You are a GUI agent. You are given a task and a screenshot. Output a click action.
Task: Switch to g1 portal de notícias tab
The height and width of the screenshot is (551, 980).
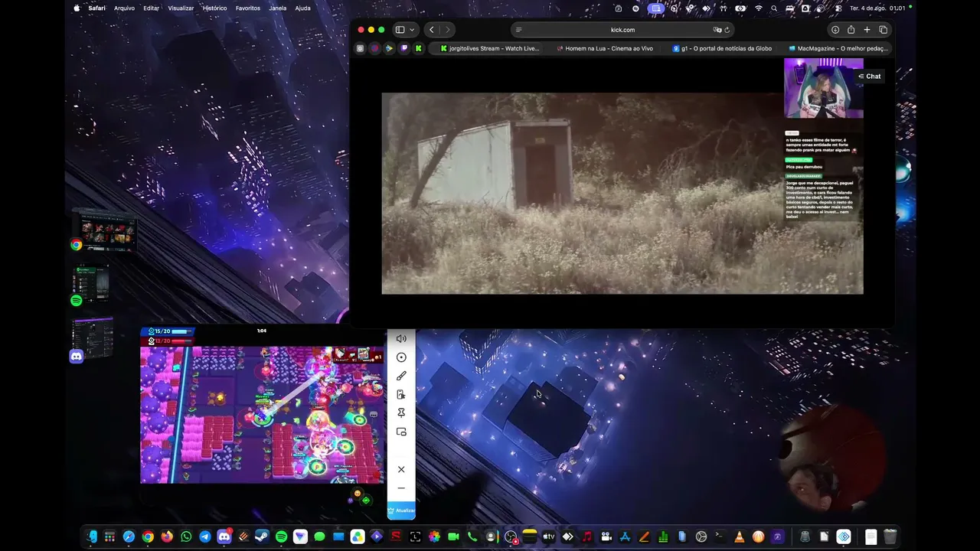click(722, 48)
